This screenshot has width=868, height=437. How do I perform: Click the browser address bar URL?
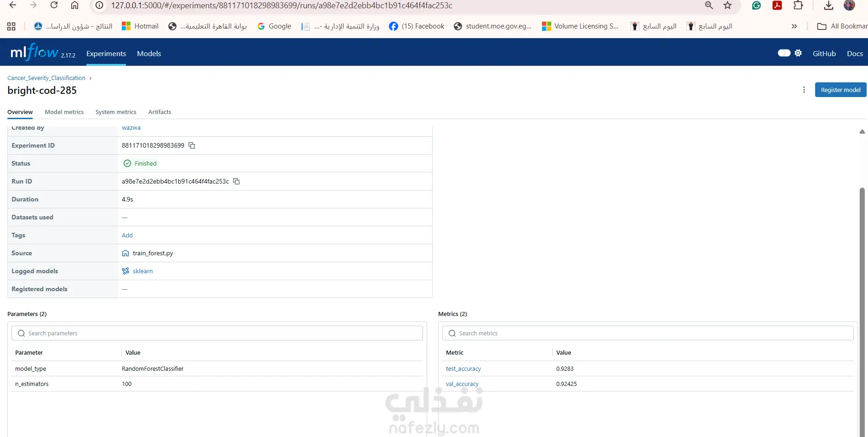(x=281, y=6)
